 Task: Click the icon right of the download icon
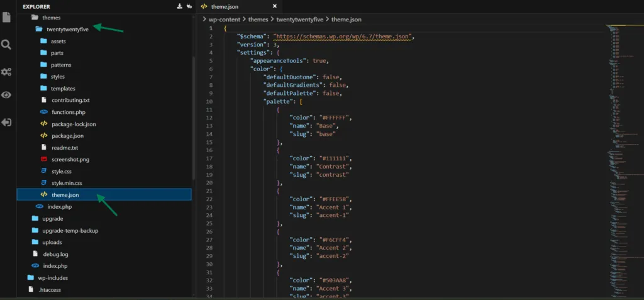[189, 6]
